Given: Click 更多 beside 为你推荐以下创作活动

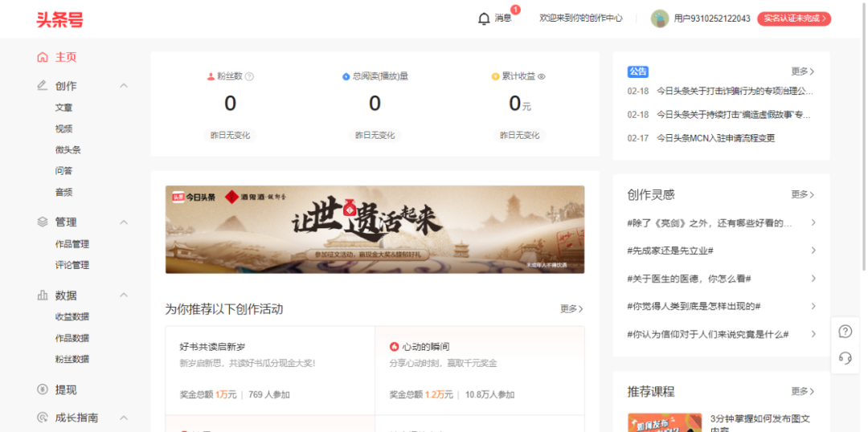Looking at the screenshot, I should coord(572,308).
